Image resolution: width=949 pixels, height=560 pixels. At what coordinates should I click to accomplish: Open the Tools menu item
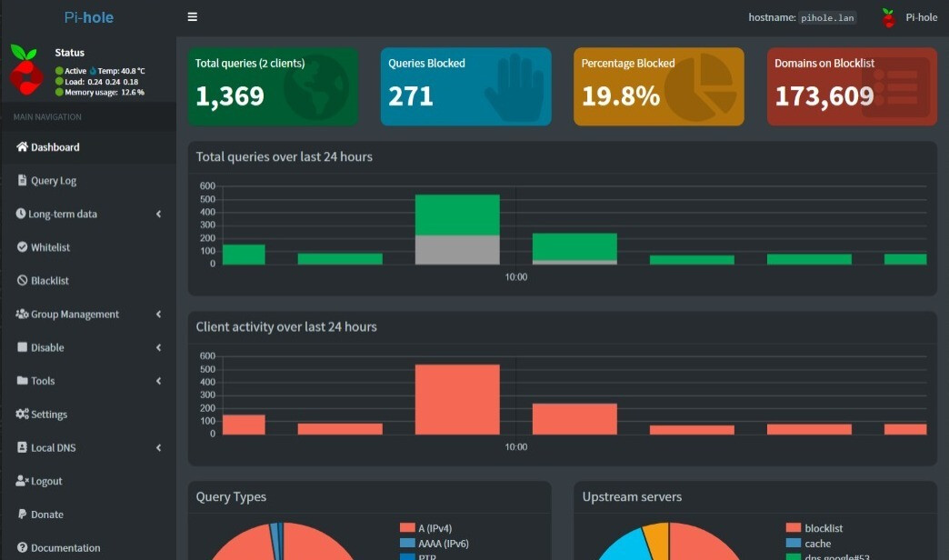pyautogui.click(x=88, y=380)
